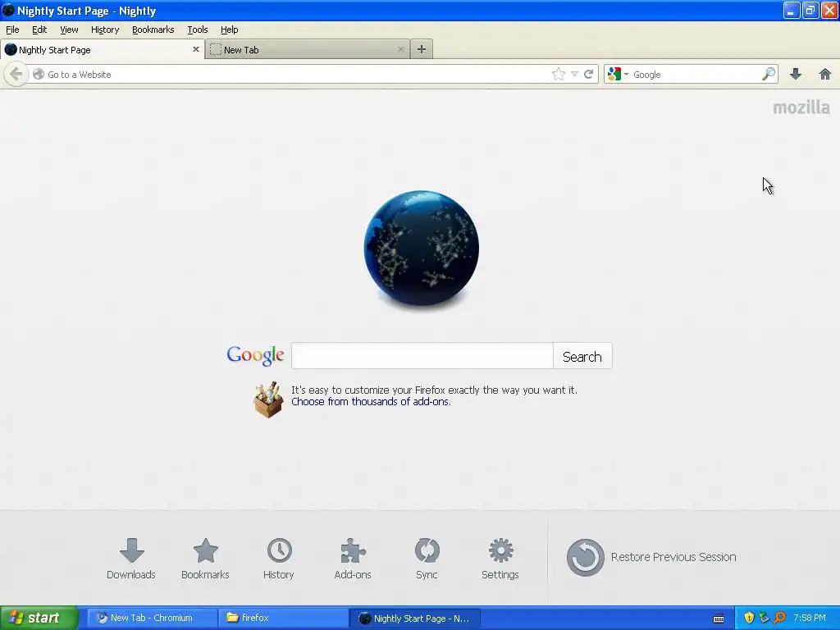
Task: Open the Downloads toolbar arrow button
Action: coord(796,74)
